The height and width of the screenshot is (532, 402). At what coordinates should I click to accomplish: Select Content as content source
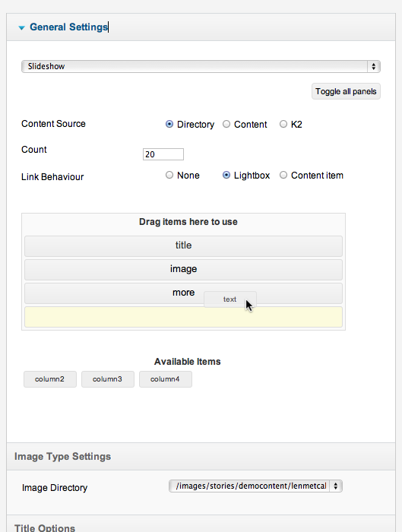pos(226,124)
